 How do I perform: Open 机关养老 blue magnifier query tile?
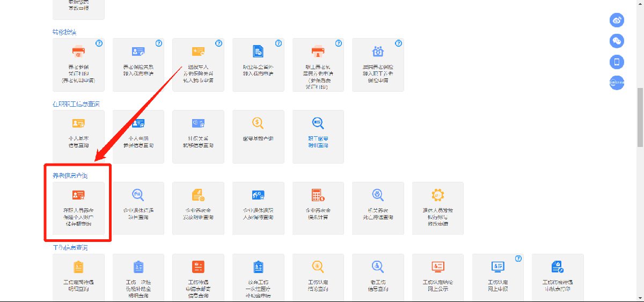[378, 208]
